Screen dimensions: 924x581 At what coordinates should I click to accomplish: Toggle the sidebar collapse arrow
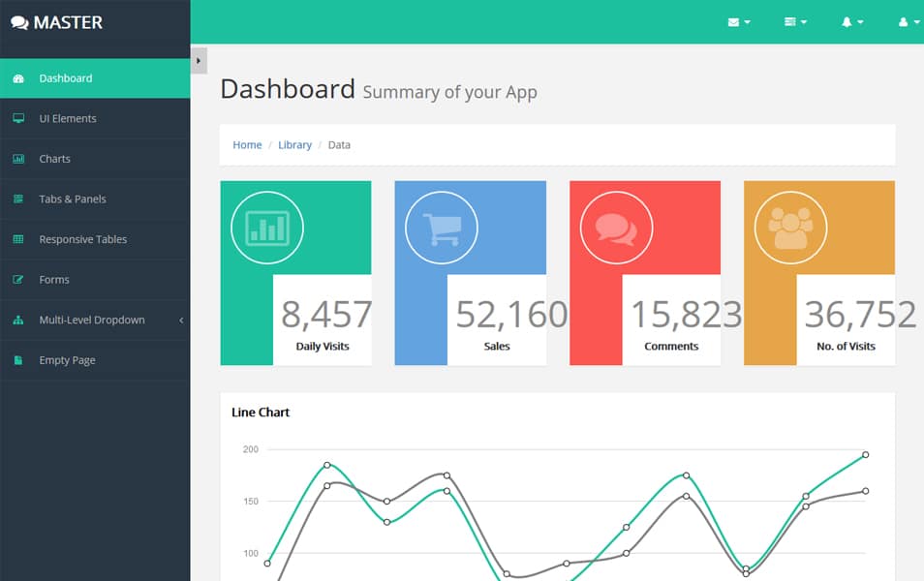pos(198,60)
